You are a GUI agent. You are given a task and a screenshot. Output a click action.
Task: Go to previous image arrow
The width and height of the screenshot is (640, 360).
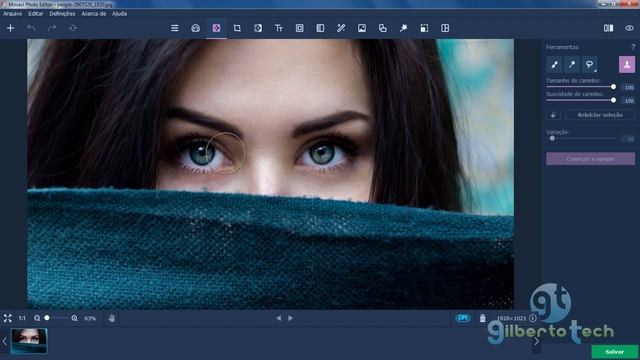pyautogui.click(x=278, y=318)
